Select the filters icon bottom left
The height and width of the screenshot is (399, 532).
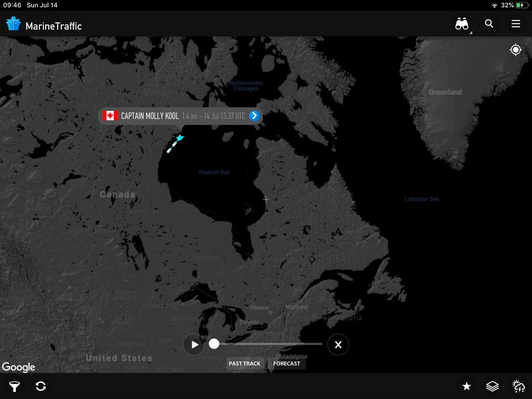pos(14,386)
